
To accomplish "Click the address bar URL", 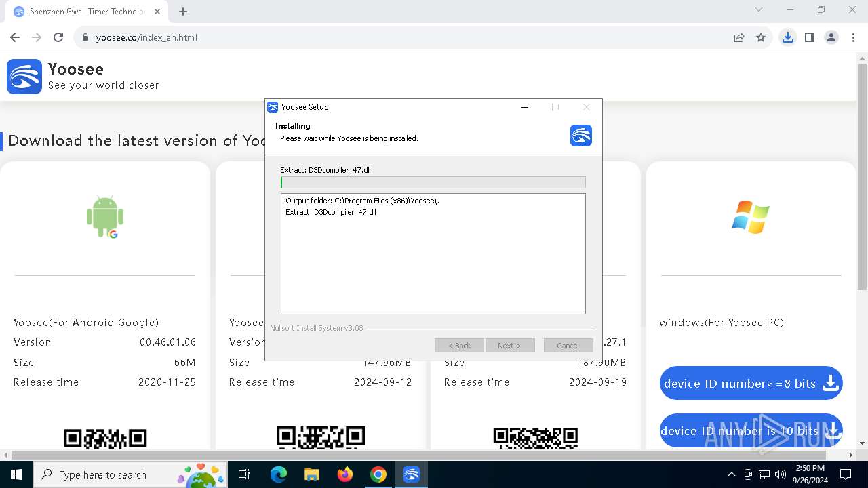I will click(146, 37).
